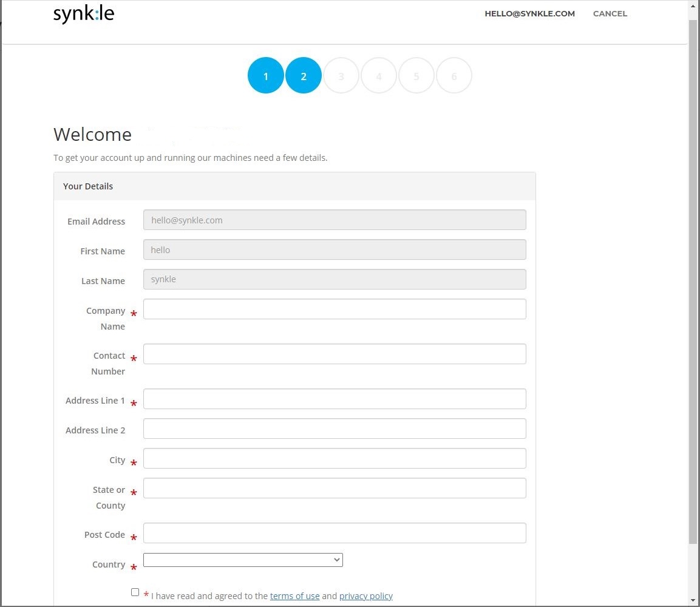Click the Email Address label
This screenshot has width=700, height=607.
click(x=96, y=222)
